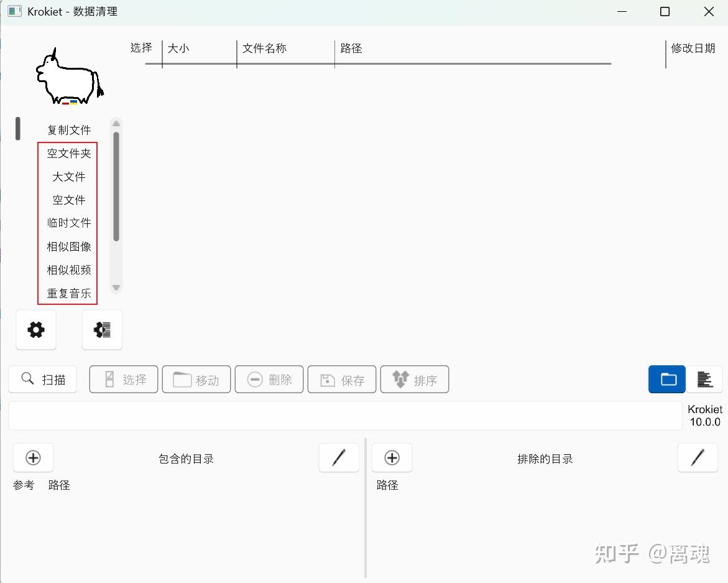The height and width of the screenshot is (583, 728).
Task: Click the 修改日期 column header
Action: 693,49
